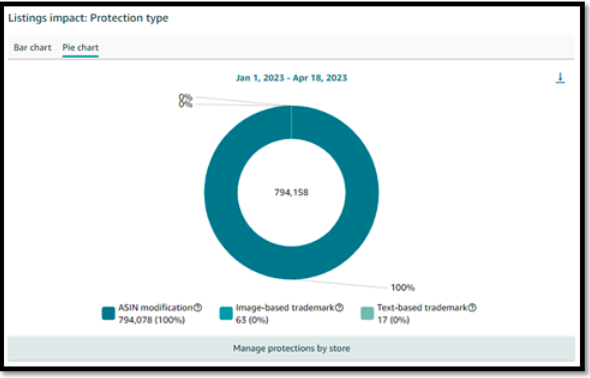Switch to the Bar chart tab

[x=32, y=47]
